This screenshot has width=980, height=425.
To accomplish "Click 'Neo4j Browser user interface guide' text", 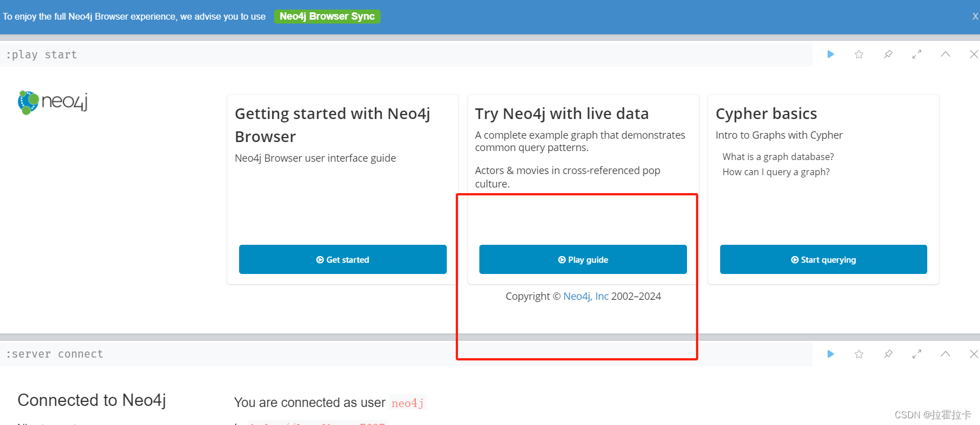I will [315, 158].
